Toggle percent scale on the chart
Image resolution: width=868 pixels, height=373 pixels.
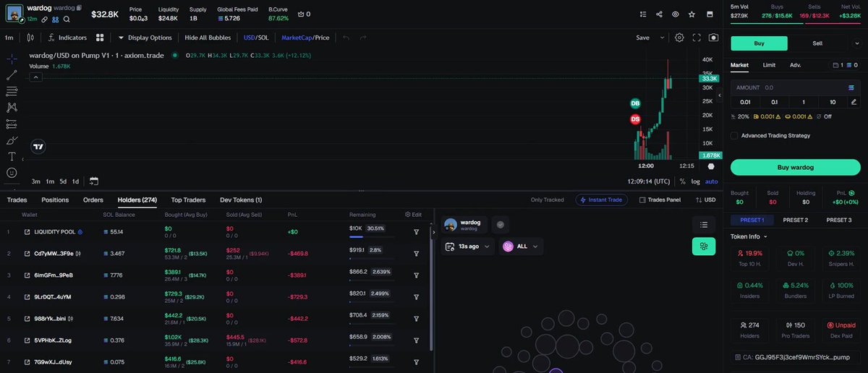pos(682,181)
